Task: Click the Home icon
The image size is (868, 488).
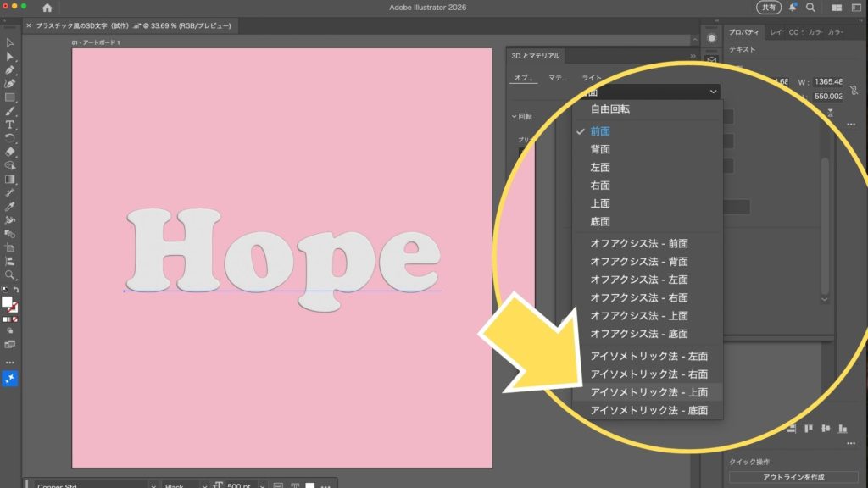Action: pos(47,8)
